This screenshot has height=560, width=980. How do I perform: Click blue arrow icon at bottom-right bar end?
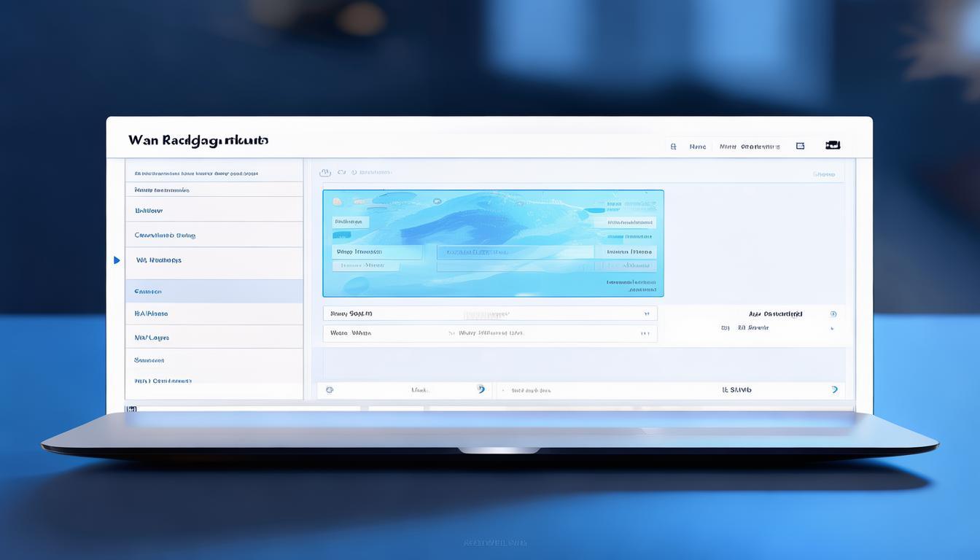coord(834,390)
